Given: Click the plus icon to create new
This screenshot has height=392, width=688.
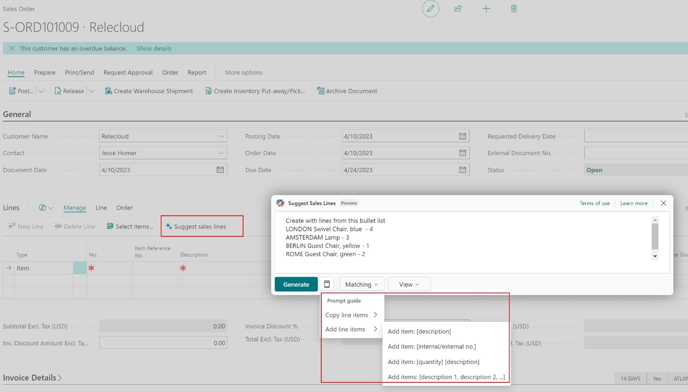Looking at the screenshot, I should (x=486, y=9).
